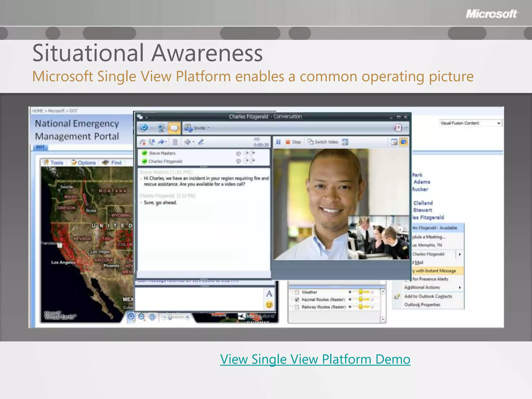Screen dimensions: 532x399
Task: Toggle the picture-in-picture preview icon
Action: [403, 142]
